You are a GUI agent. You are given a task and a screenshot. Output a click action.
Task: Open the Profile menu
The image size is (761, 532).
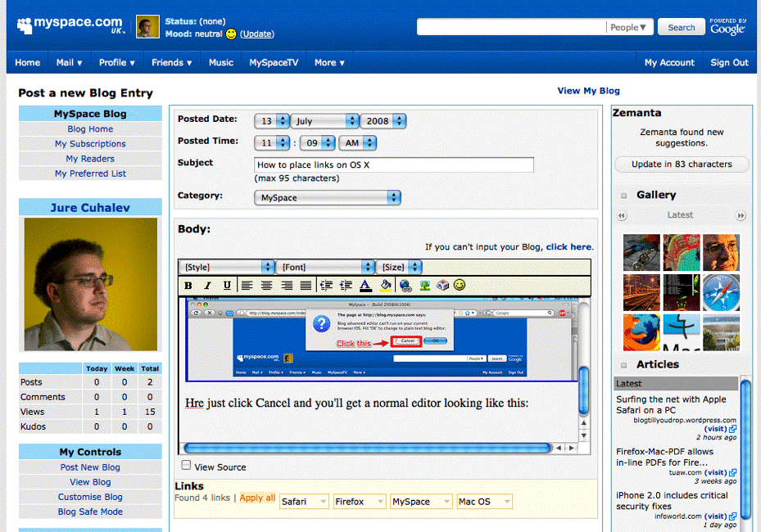click(116, 62)
